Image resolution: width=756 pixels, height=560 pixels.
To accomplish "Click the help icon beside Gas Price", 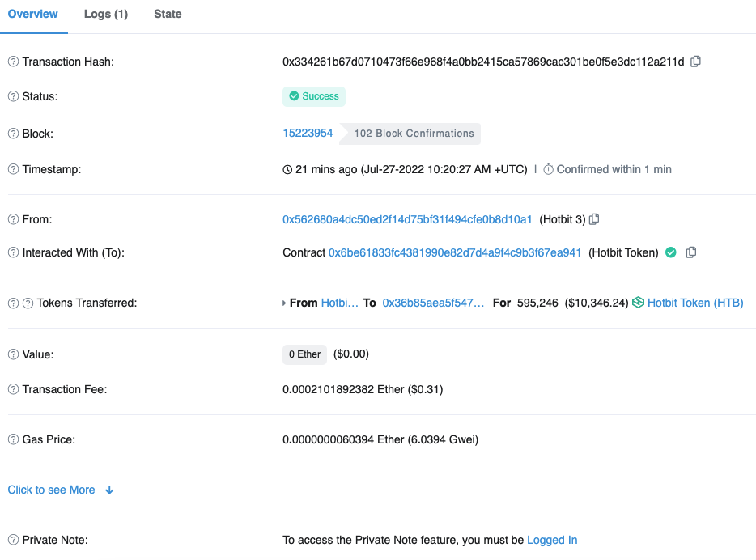I will 13,440.
